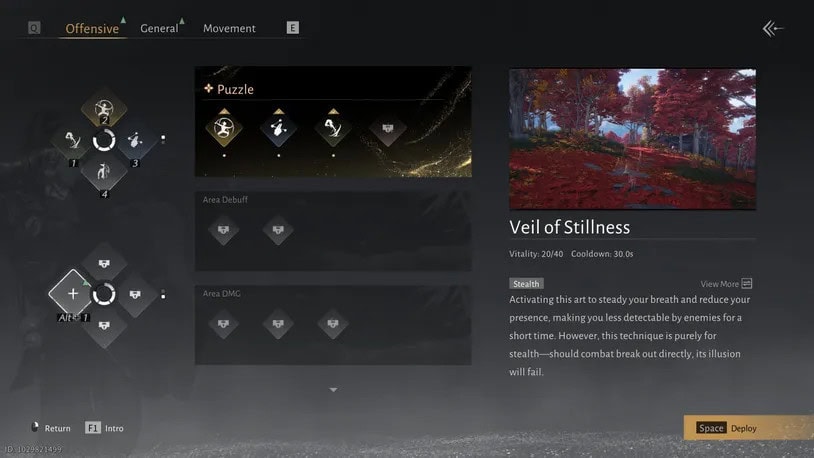Select skill wheel slot numbered 4

(x=104, y=172)
